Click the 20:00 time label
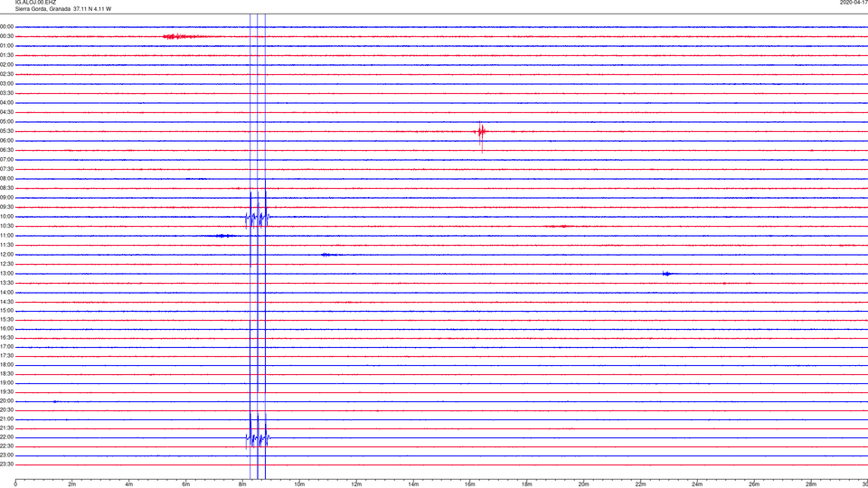Image resolution: width=868 pixels, height=488 pixels. (x=6, y=400)
